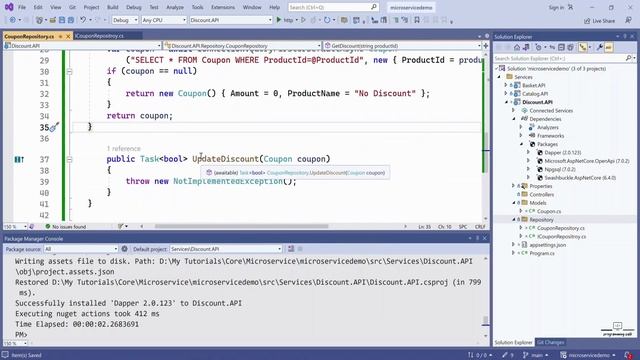
Task: Open the Any CPU platform dropdown
Action: pos(164,20)
